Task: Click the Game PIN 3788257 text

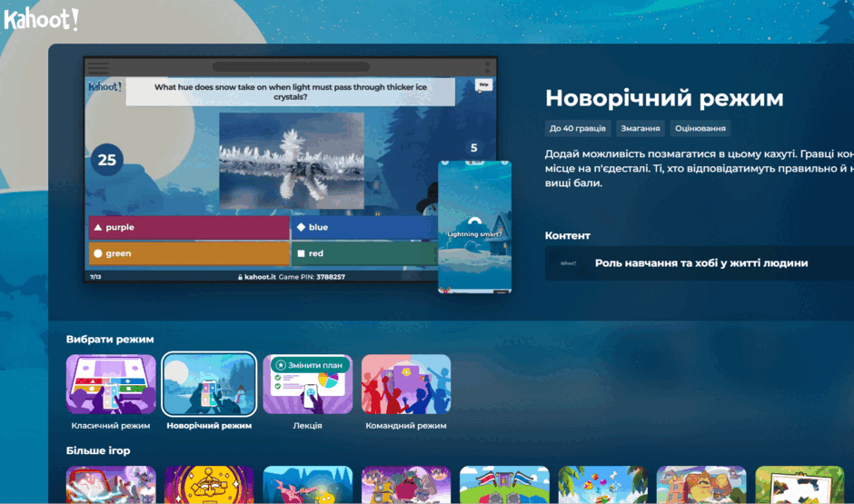Action: [x=312, y=277]
